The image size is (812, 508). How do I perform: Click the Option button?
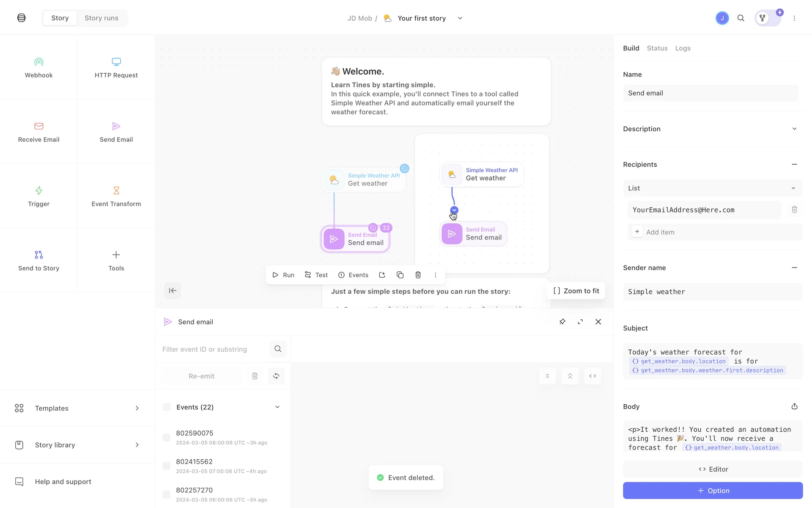point(713,491)
